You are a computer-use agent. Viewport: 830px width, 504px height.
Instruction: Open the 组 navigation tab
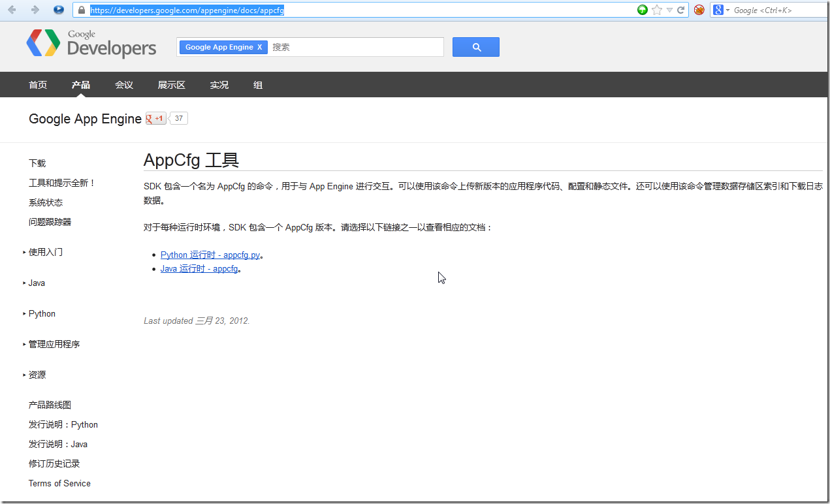tap(258, 85)
